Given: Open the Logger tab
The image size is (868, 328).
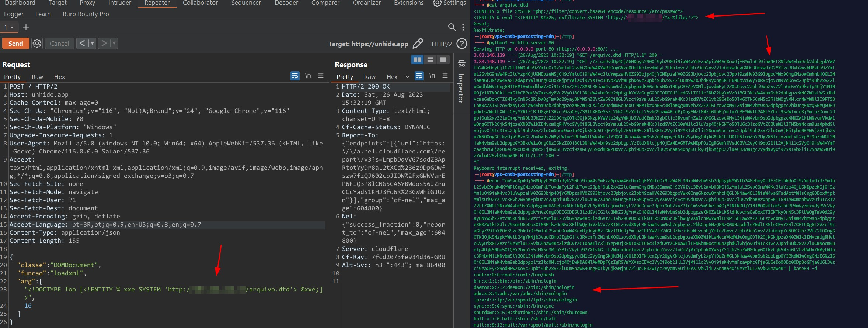Looking at the screenshot, I should [x=14, y=14].
